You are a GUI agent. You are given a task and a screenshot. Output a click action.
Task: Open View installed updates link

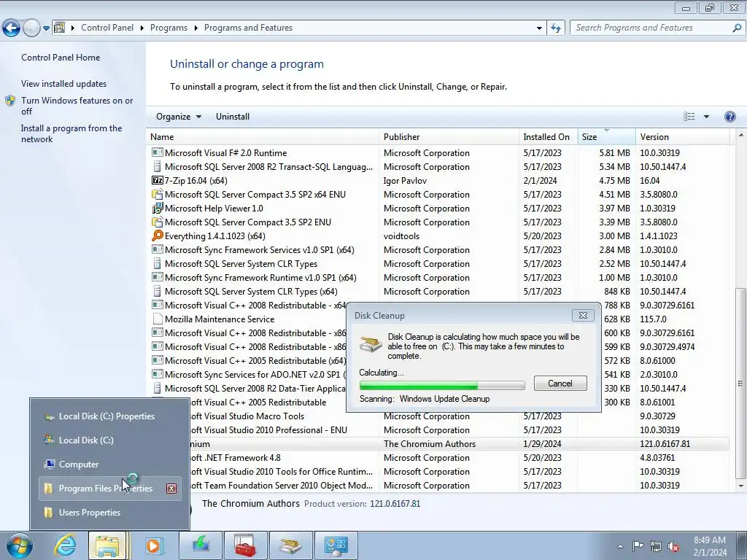(x=64, y=84)
